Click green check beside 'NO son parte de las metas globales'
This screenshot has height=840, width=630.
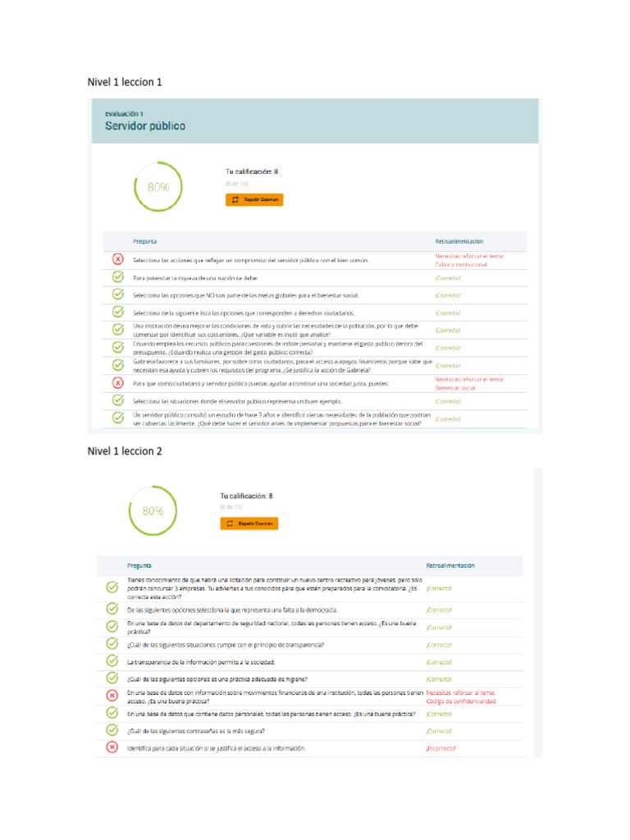(x=118, y=294)
